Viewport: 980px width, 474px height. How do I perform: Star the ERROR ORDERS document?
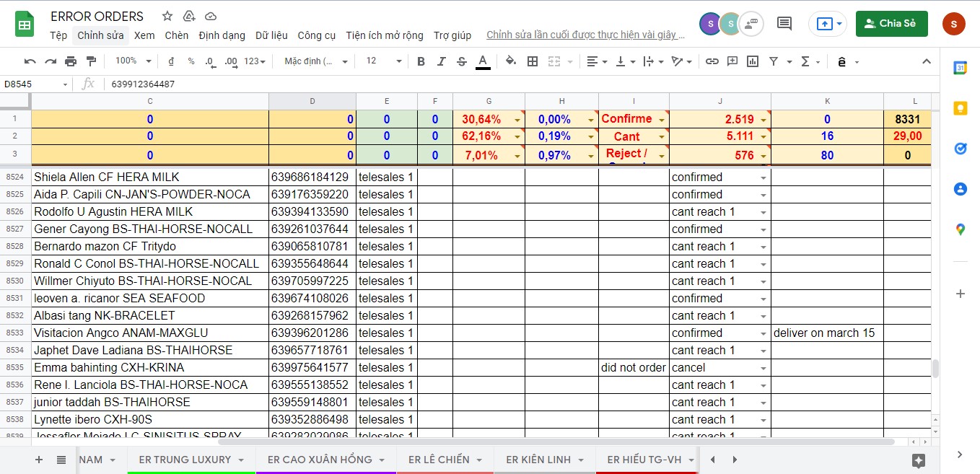[x=167, y=16]
